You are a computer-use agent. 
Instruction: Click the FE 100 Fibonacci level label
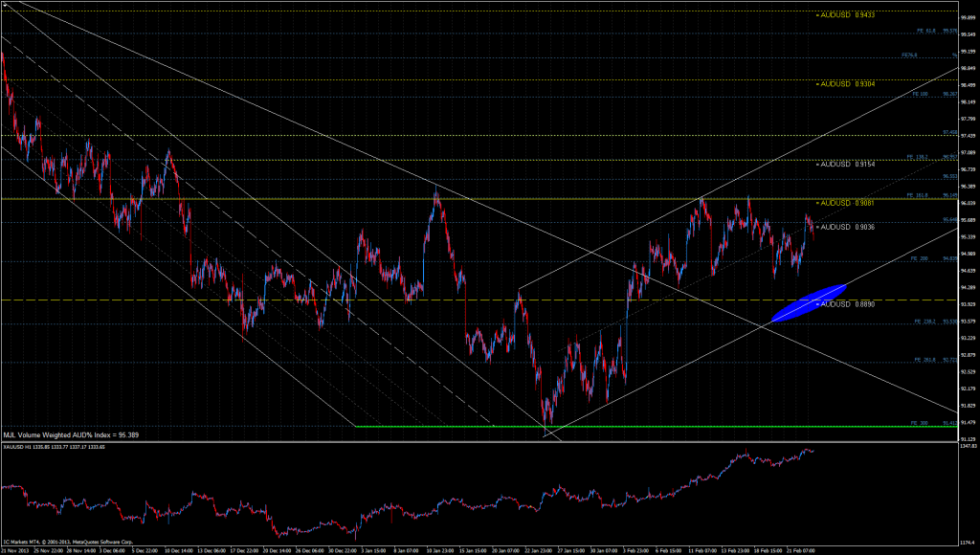pyautogui.click(x=920, y=94)
